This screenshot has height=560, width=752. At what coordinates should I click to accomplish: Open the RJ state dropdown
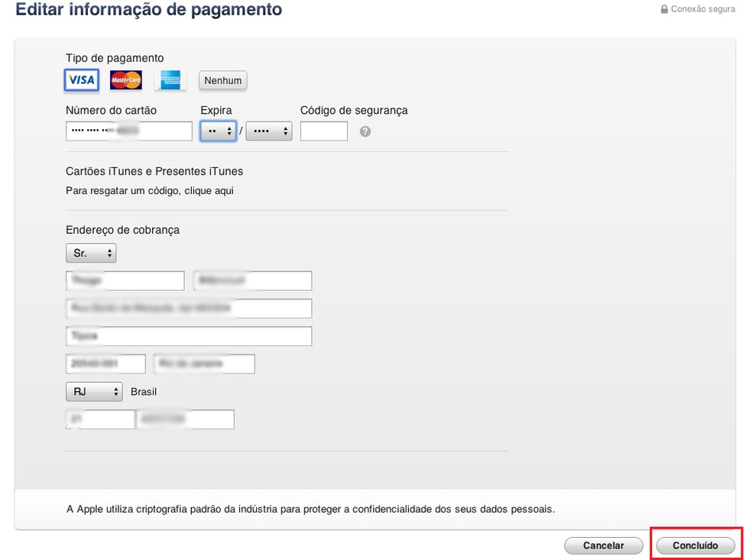[x=94, y=391]
